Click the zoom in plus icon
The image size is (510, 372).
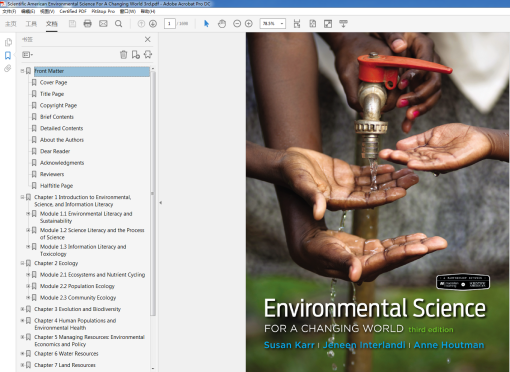(249, 24)
